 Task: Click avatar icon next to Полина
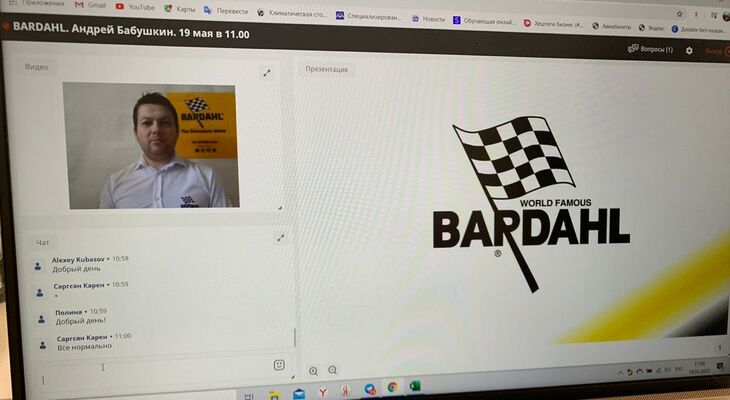click(41, 319)
